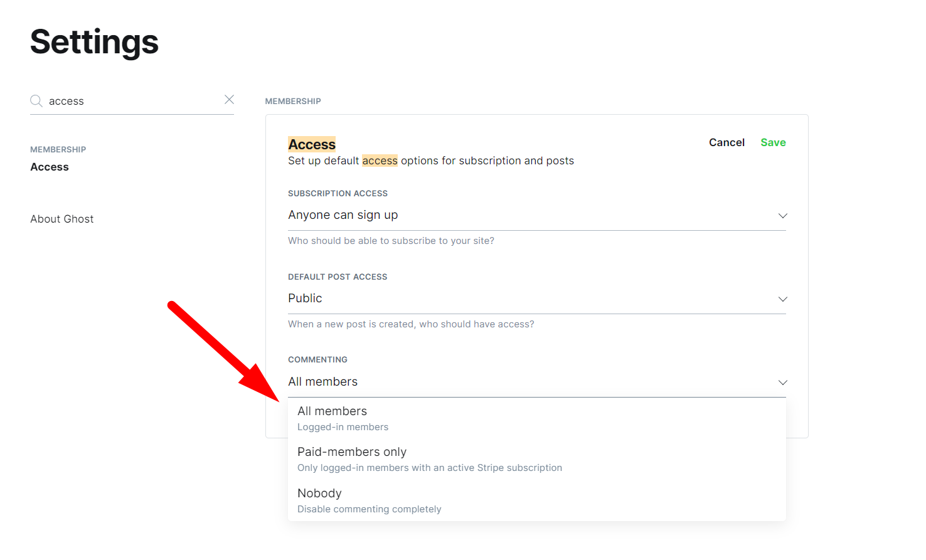Choose the All members commenting option
The width and height of the screenshot is (926, 560).
tap(537, 419)
